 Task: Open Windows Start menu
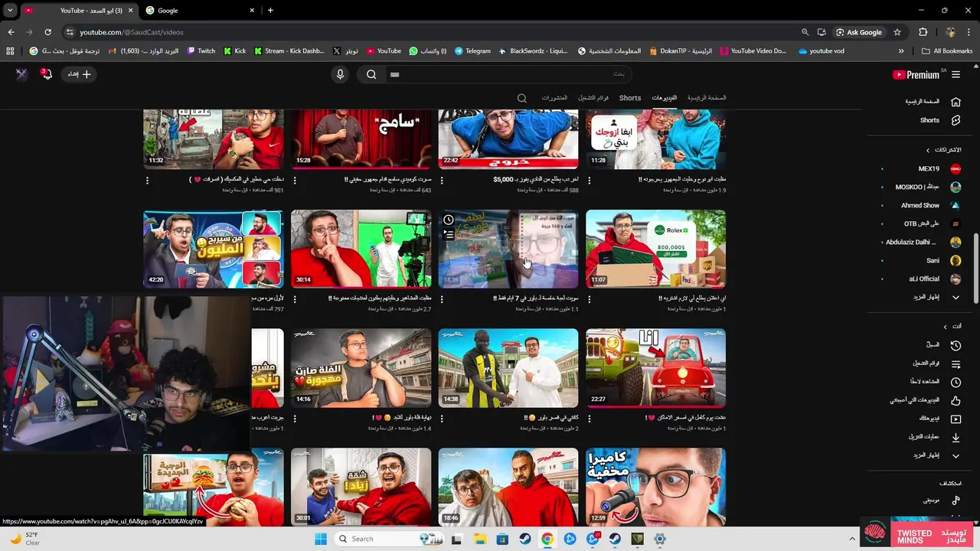[x=321, y=539]
